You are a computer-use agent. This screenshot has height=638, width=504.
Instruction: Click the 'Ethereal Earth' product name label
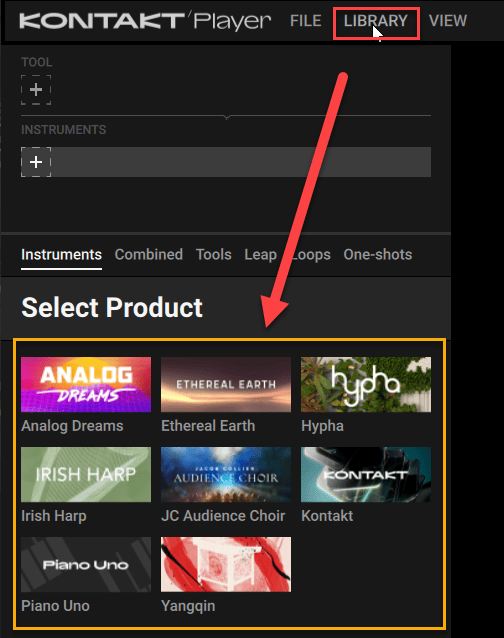208,426
